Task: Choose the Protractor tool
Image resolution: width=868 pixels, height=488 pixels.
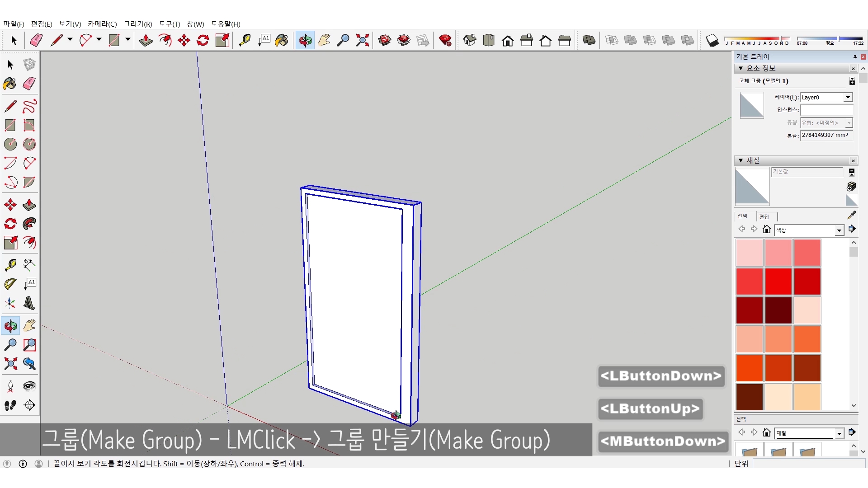Action: [10, 284]
